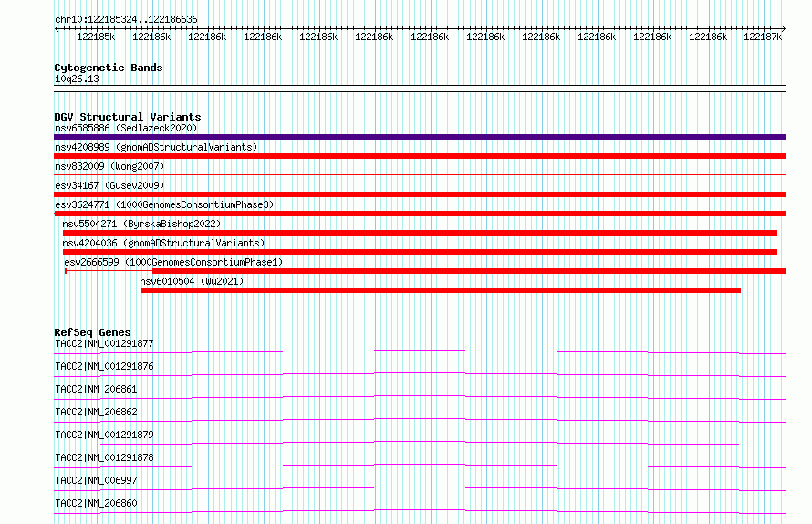Click variant label nsv4208989 (gnomADStructuralVariants)
This screenshot has height=524, width=812.
(156, 147)
